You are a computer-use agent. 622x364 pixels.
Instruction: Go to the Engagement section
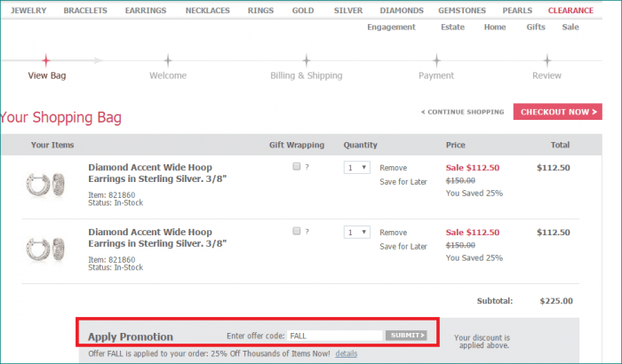pos(391,27)
